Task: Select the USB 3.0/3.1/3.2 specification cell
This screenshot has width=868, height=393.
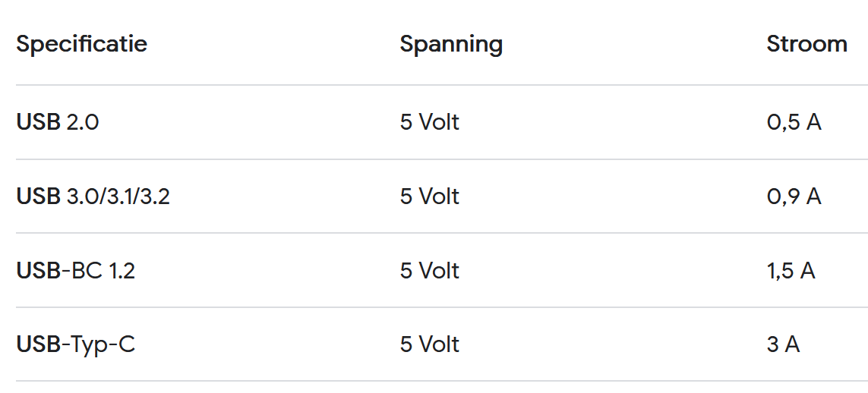Action: pos(93,196)
